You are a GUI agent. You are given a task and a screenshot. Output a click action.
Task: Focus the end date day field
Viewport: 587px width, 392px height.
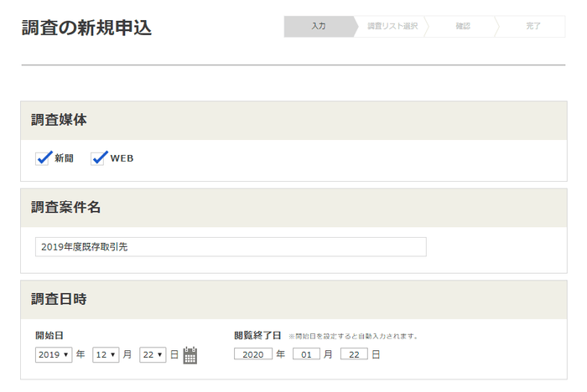pos(354,354)
